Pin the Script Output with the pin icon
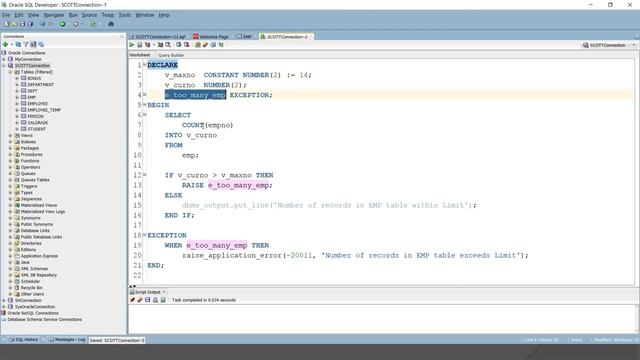The image size is (640, 360). click(x=132, y=300)
